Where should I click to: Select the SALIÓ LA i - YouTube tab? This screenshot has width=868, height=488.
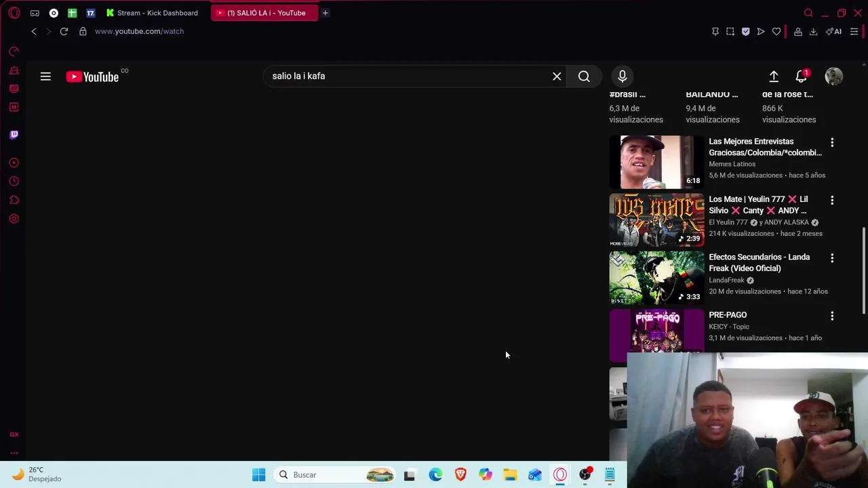click(x=264, y=13)
